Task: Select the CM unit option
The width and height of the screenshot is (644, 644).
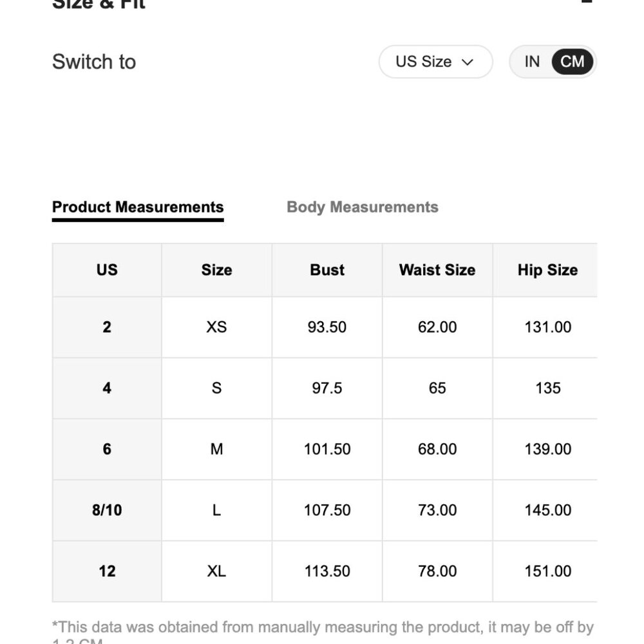Action: (572, 62)
